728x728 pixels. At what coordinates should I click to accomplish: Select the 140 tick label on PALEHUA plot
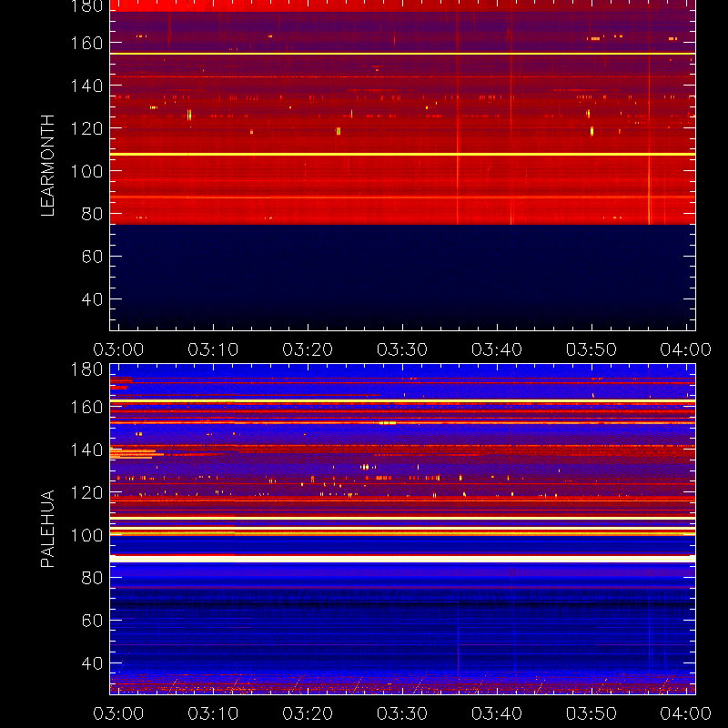click(86, 450)
